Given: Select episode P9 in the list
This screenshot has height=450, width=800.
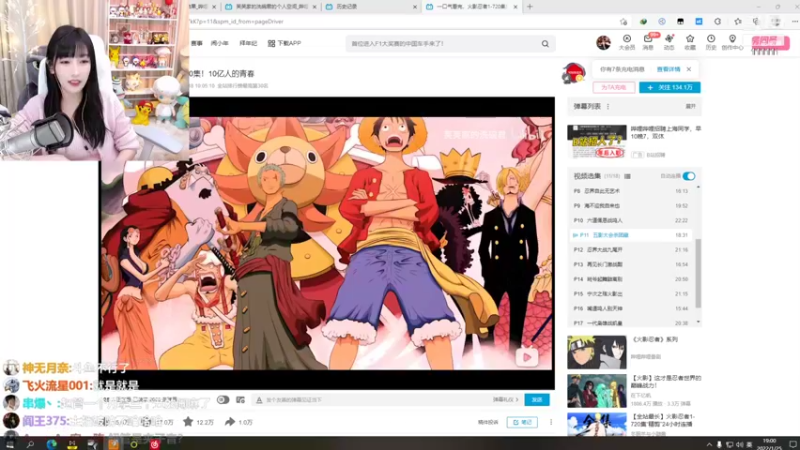Looking at the screenshot, I should pos(631,206).
